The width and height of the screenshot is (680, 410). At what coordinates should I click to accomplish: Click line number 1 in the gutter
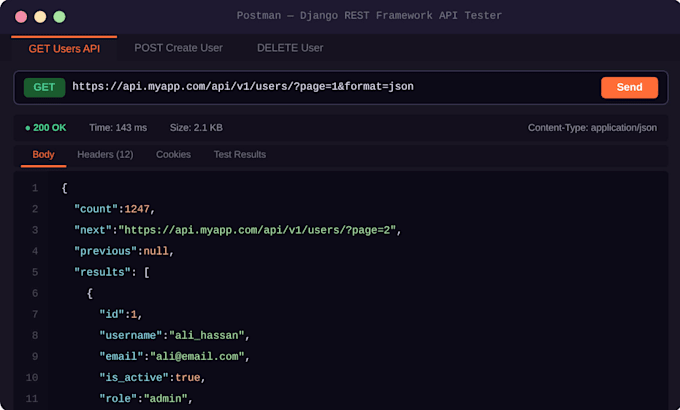pos(35,188)
